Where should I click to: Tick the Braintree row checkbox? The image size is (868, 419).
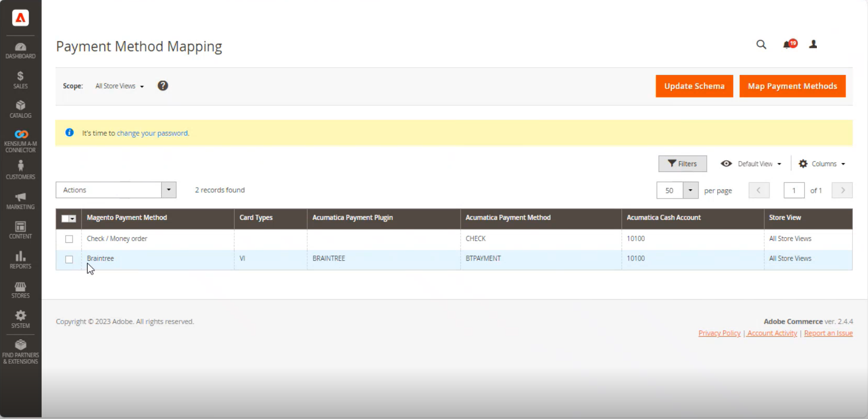(69, 259)
